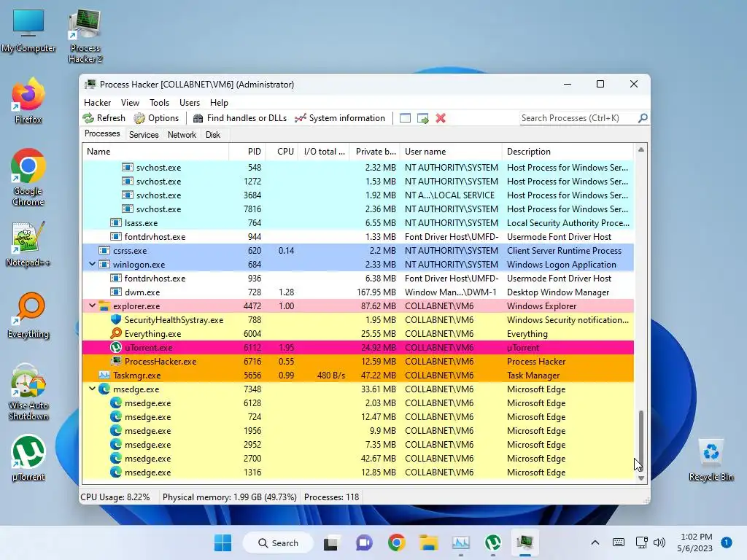Select the Processes tab
Image resolution: width=747 pixels, height=560 pixels.
[x=102, y=134]
